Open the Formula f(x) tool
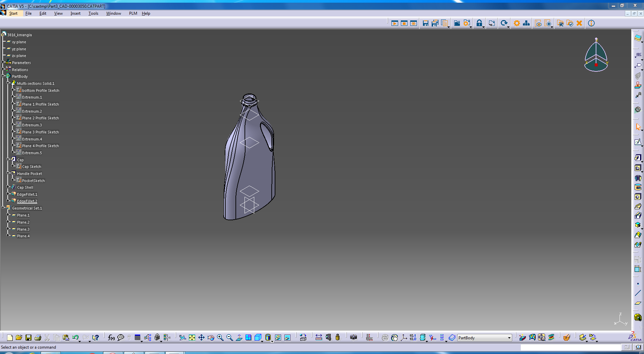Screen dimensions: 644x354 point(111,338)
